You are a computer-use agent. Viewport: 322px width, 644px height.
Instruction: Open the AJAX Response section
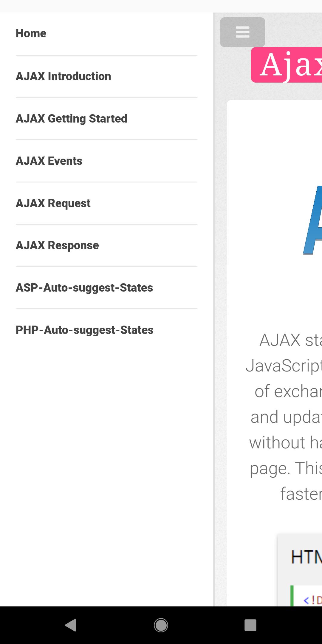point(106,245)
